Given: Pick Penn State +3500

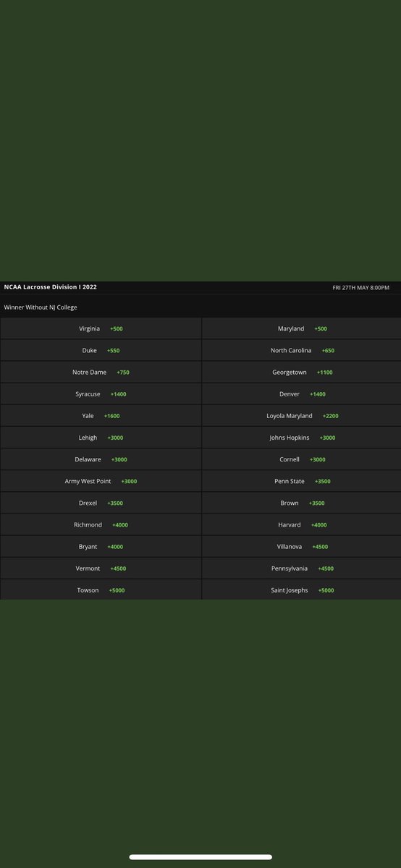Looking at the screenshot, I should (301, 481).
